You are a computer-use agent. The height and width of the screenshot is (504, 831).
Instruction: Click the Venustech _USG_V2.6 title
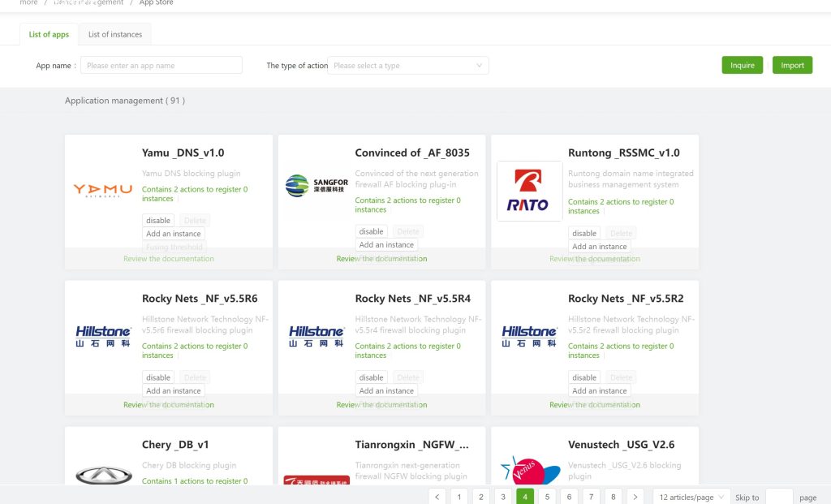[621, 444]
